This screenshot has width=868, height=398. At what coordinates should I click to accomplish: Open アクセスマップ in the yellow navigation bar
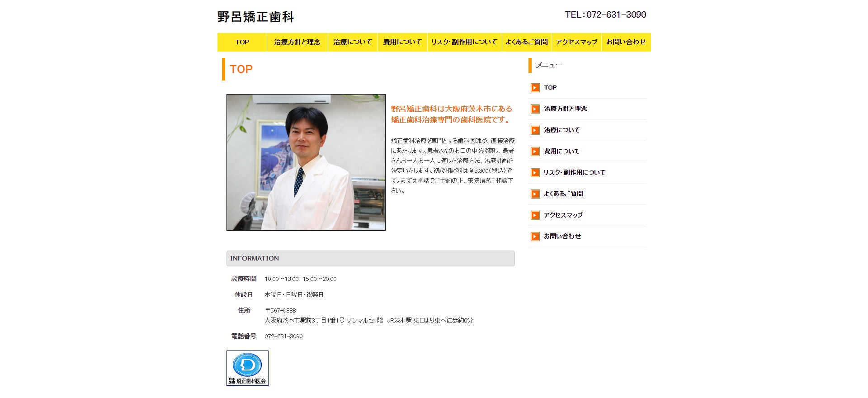576,42
